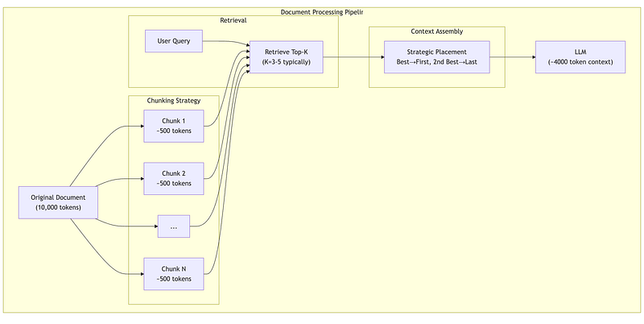Select the Chunk 2 node
The image size is (644, 324).
coord(174,178)
